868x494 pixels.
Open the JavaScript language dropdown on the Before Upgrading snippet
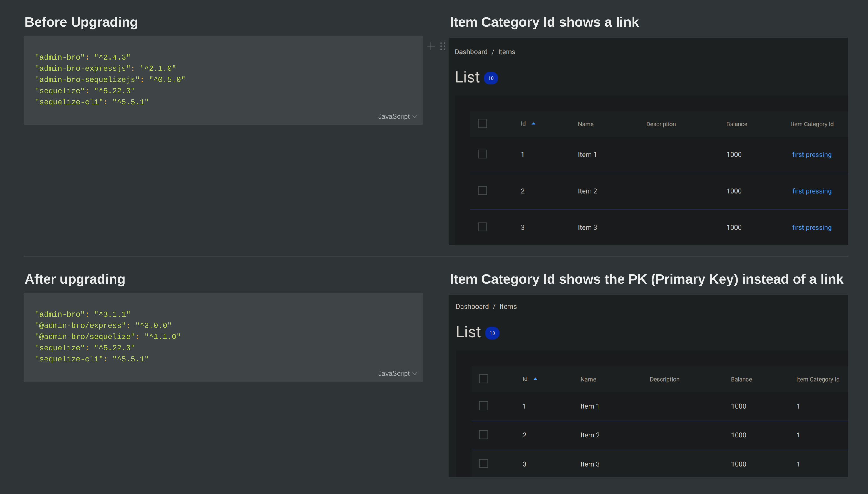tap(397, 116)
